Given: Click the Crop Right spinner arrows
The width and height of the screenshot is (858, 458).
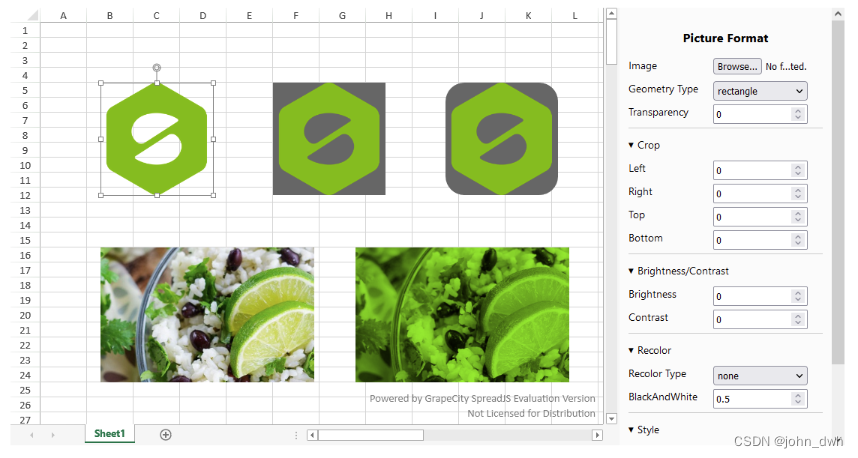Looking at the screenshot, I should pyautogui.click(x=798, y=193).
